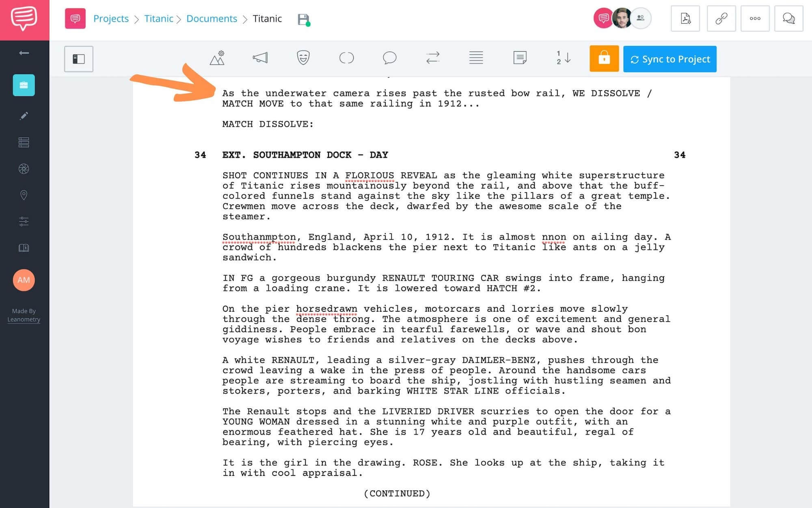Select the compare/swap arrows icon
This screenshot has width=812, height=508.
(433, 58)
